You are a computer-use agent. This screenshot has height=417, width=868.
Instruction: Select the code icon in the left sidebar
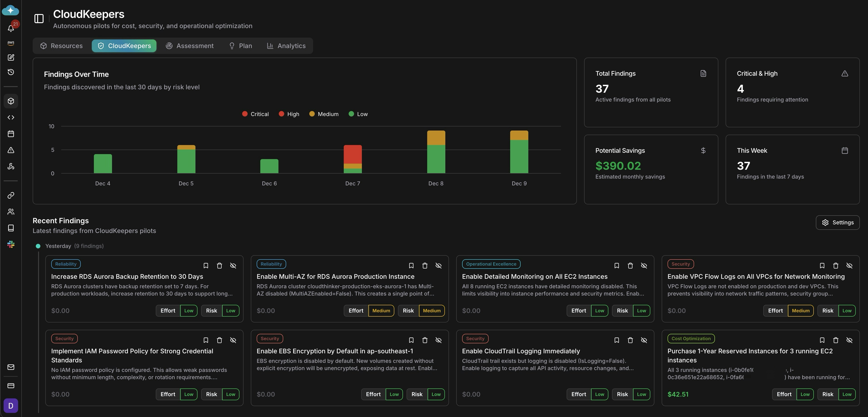pos(11,117)
